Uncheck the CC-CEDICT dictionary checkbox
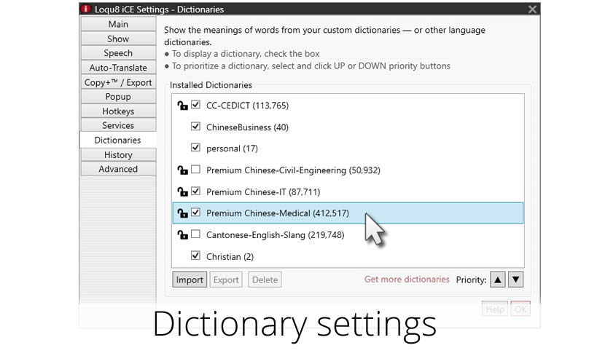This screenshot has width=589, height=364. click(195, 104)
